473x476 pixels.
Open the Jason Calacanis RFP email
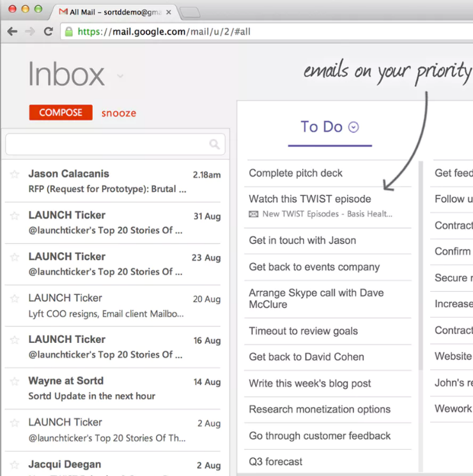click(112, 181)
